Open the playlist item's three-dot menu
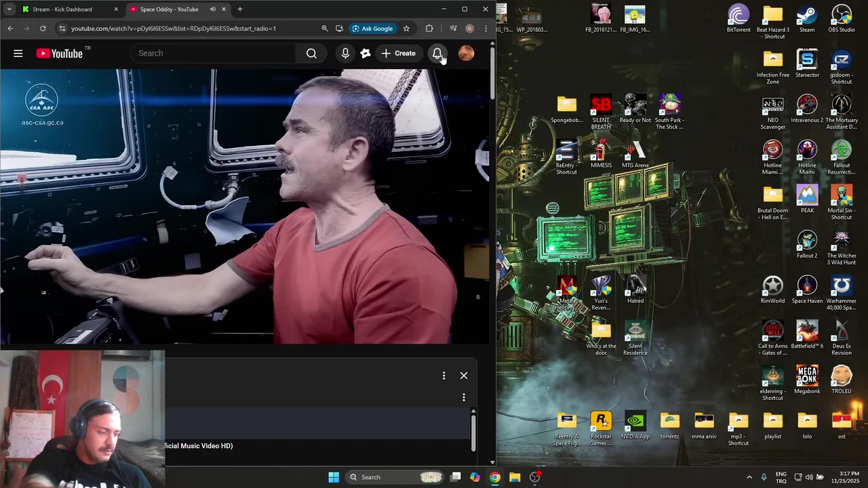 [x=464, y=397]
